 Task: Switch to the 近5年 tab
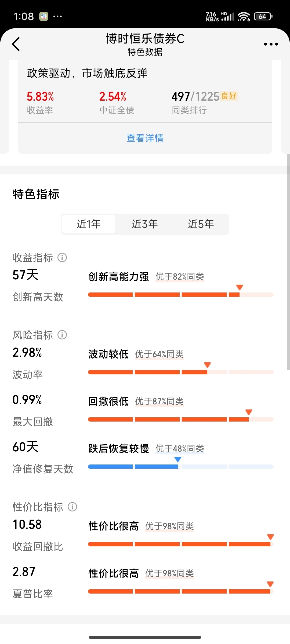click(x=201, y=224)
